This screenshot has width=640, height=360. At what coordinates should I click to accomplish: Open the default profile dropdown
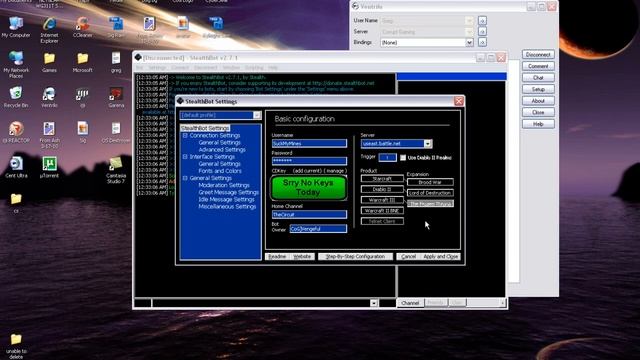(257, 115)
